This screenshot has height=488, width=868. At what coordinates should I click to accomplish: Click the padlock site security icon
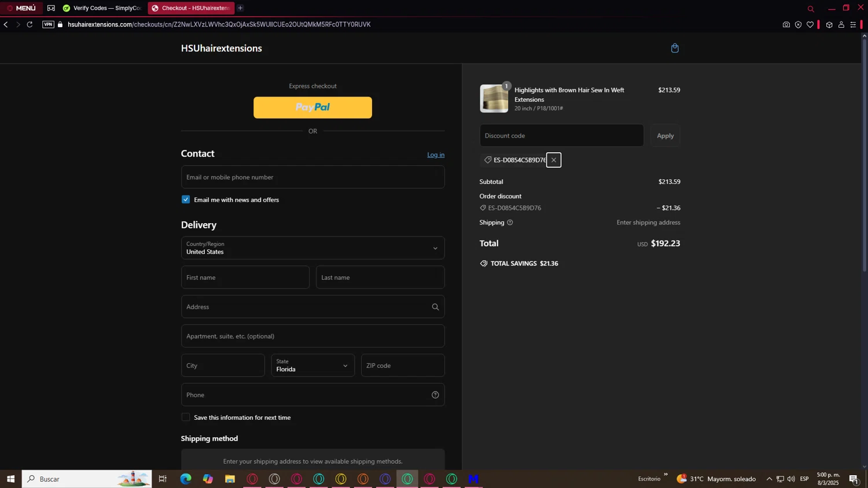pos(60,24)
